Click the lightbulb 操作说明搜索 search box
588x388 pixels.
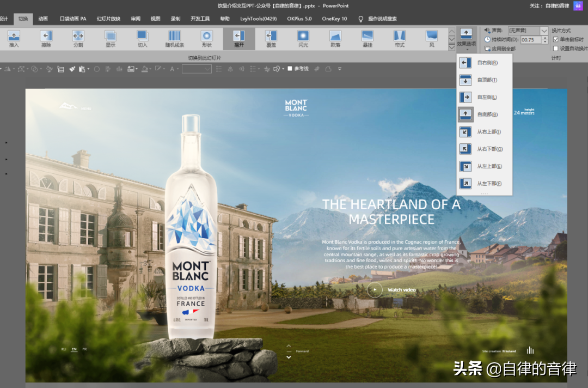click(378, 19)
